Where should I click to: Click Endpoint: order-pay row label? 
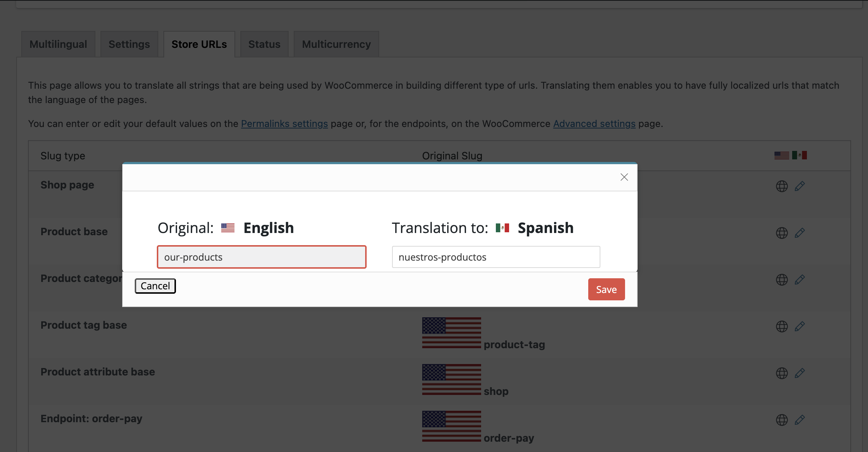pos(91,419)
